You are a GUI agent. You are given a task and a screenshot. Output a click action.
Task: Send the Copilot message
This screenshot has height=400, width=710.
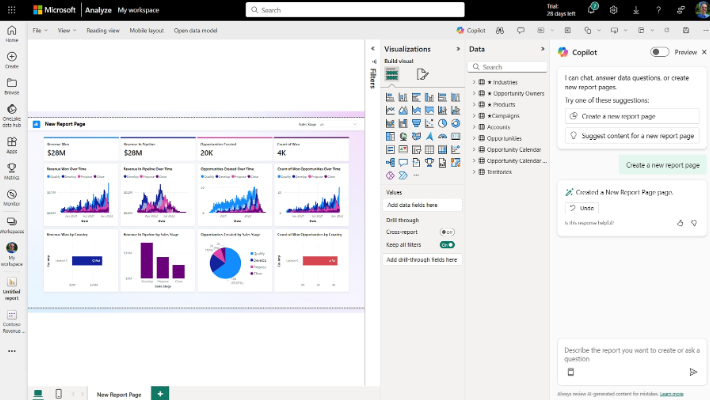point(693,372)
